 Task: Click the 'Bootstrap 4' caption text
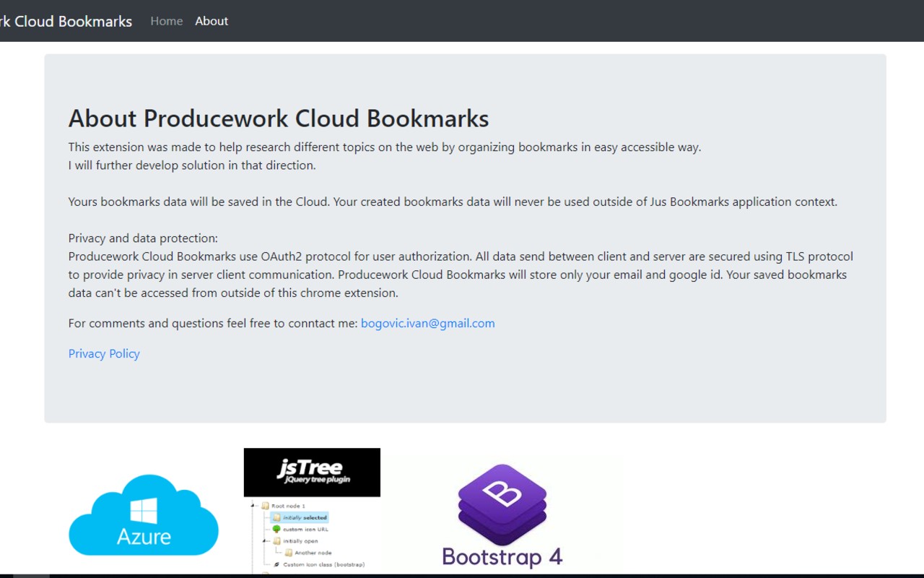(x=502, y=557)
